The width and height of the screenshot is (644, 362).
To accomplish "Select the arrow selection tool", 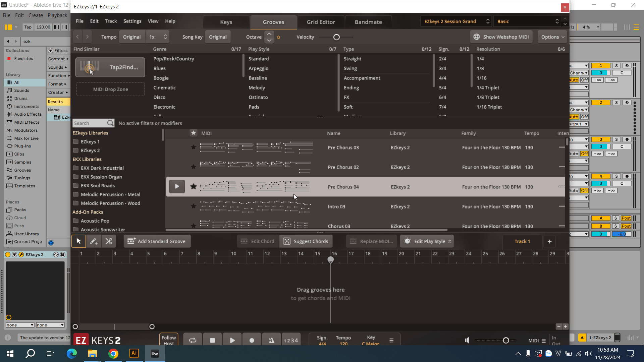I will coord(78,241).
